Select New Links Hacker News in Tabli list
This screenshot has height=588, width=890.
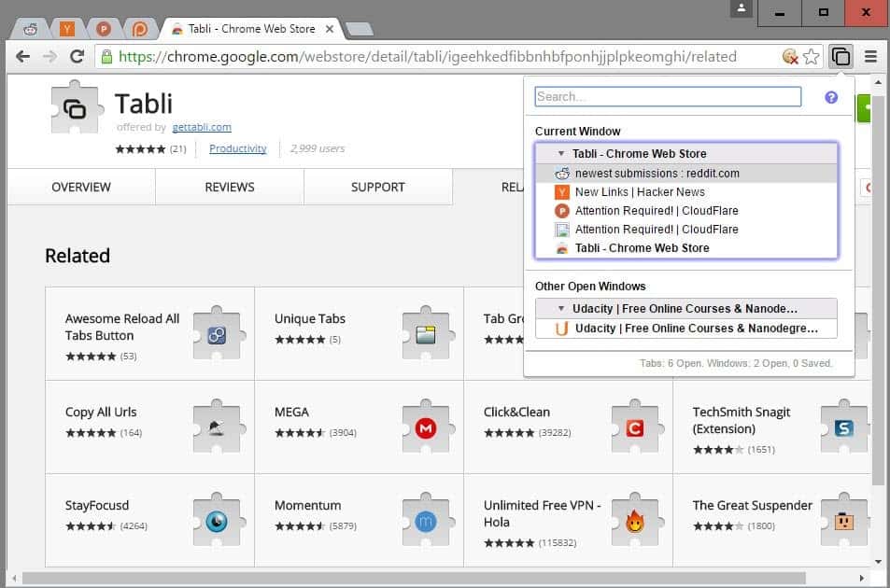point(640,192)
